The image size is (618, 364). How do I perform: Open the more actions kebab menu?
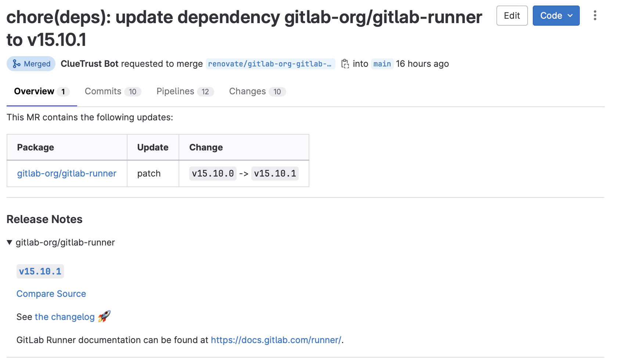point(595,15)
